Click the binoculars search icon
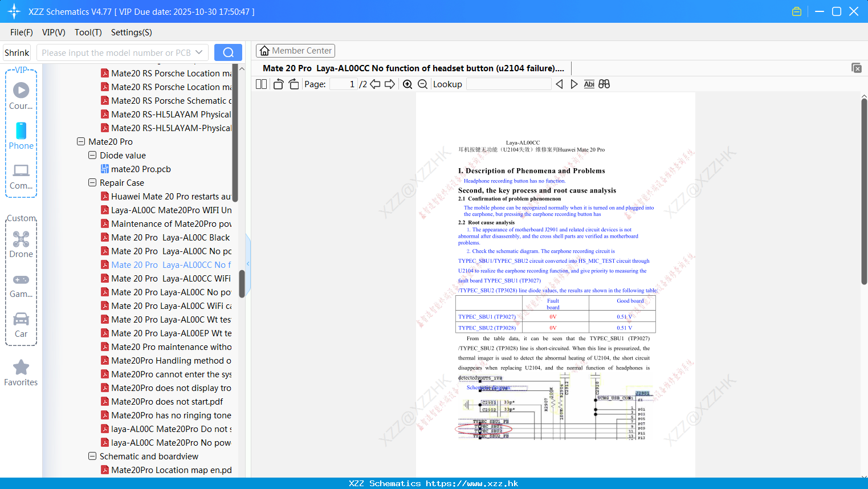868x489 pixels. click(x=604, y=84)
